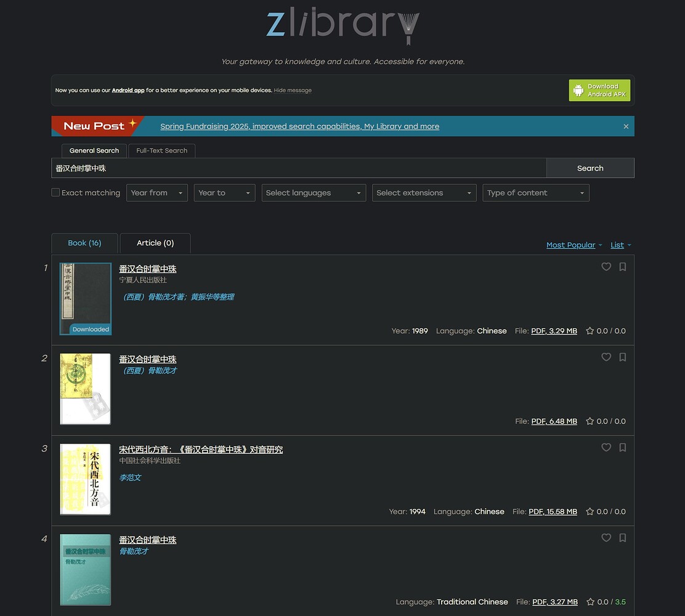685x616 pixels.
Task: Open the Select extensions dropdown
Action: point(424,193)
